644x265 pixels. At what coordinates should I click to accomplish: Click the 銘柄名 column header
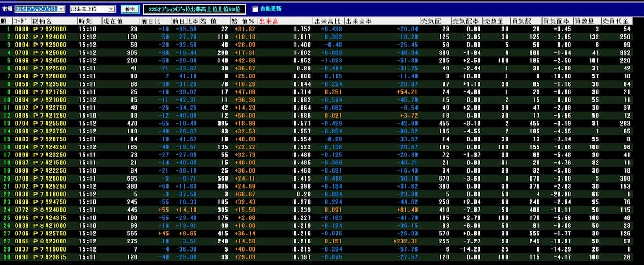click(x=43, y=21)
